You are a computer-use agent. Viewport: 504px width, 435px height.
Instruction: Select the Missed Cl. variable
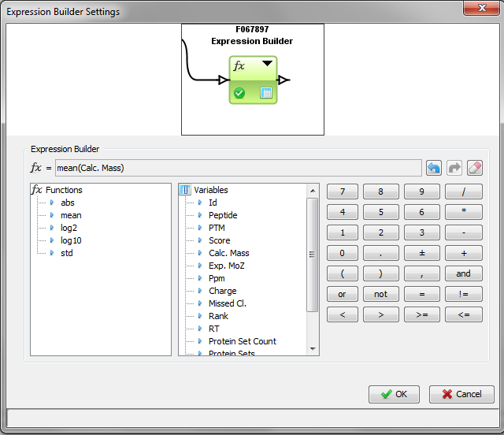click(x=228, y=303)
